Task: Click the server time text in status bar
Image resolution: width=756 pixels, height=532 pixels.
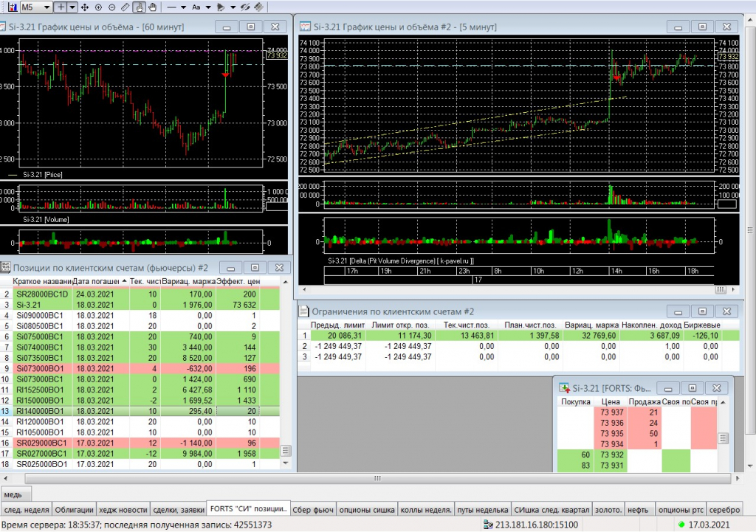Action: [x=50, y=525]
